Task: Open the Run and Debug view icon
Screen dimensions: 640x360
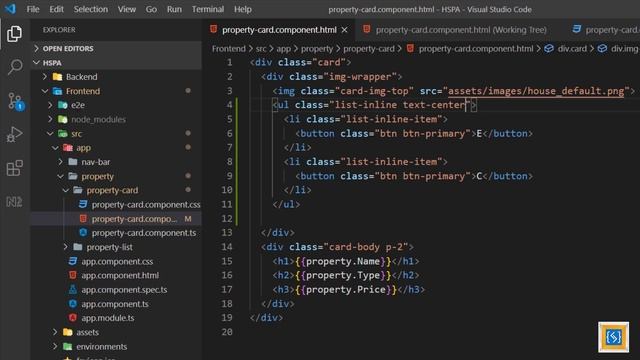Action: (14, 134)
